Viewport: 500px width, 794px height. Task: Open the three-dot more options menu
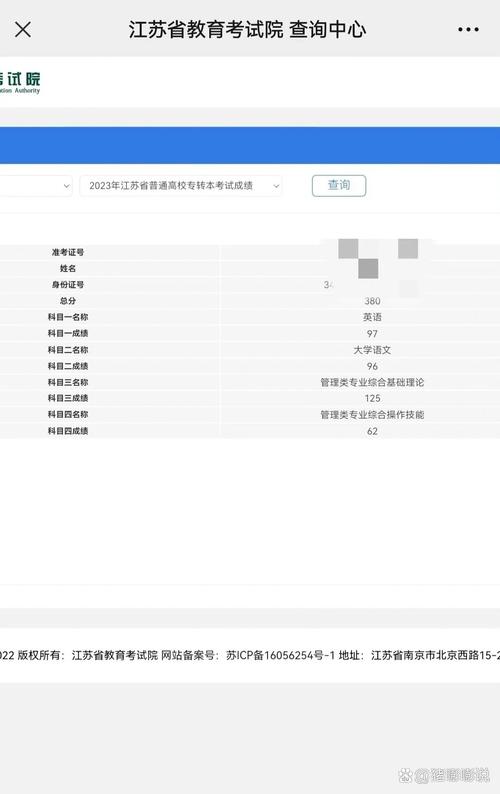point(468,29)
